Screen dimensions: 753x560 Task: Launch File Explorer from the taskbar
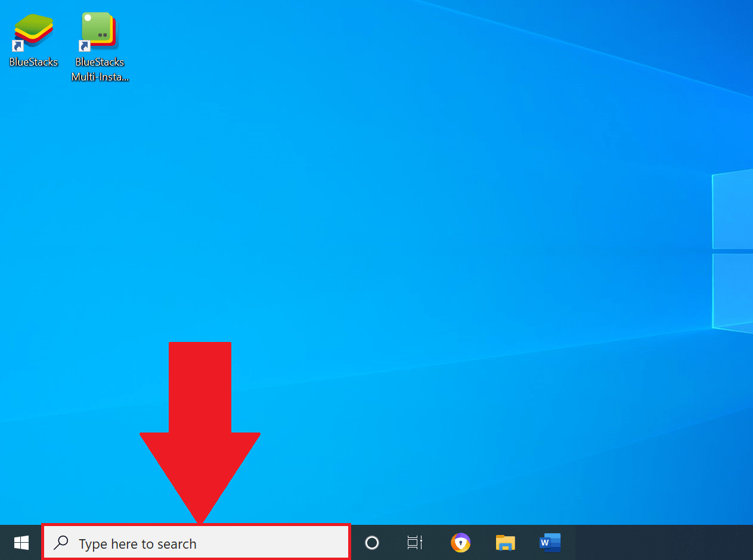coord(505,543)
